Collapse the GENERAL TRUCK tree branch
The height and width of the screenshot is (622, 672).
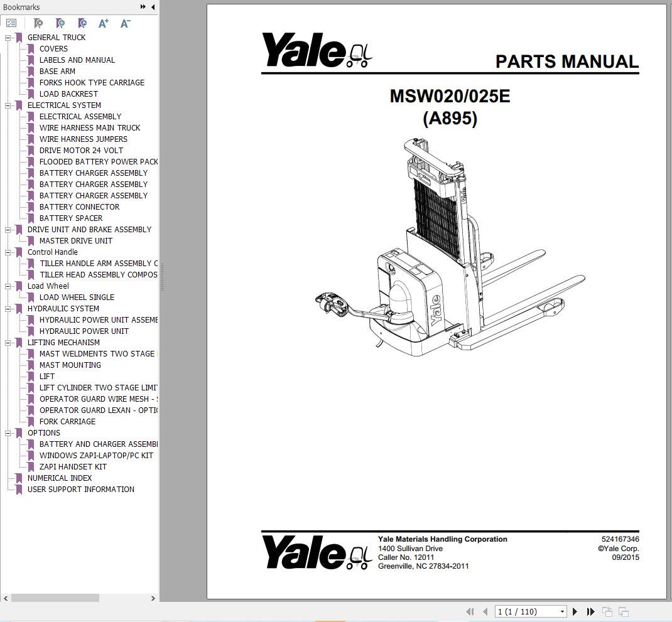click(x=8, y=38)
